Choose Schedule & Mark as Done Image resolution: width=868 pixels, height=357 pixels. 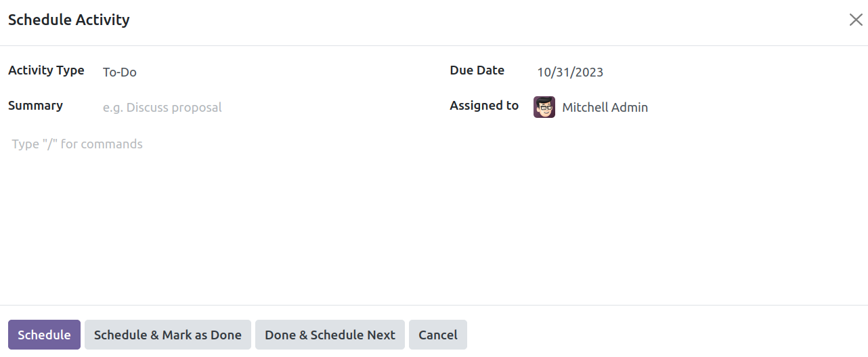[x=168, y=335]
